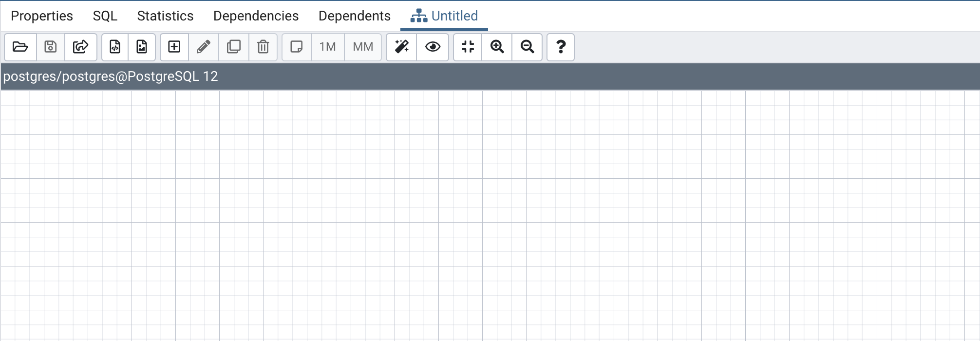The width and height of the screenshot is (980, 341).
Task: Open the help question mark button
Action: [561, 47]
